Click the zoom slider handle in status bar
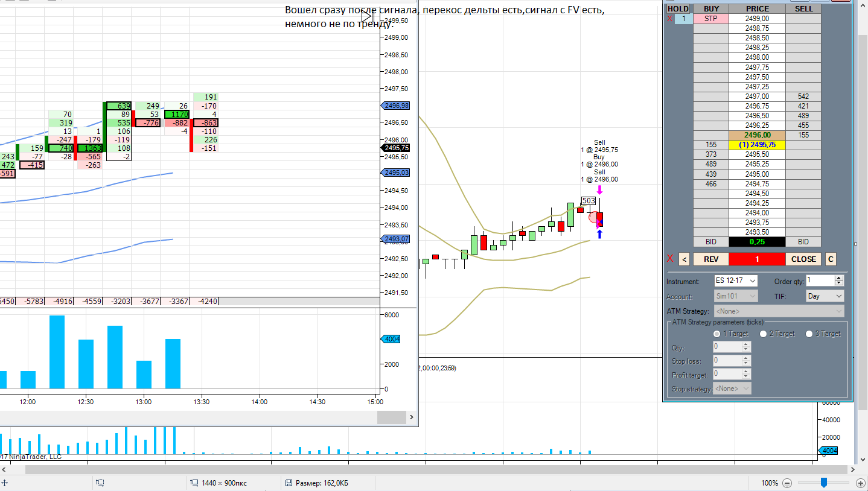This screenshot has width=868, height=491. click(x=824, y=483)
